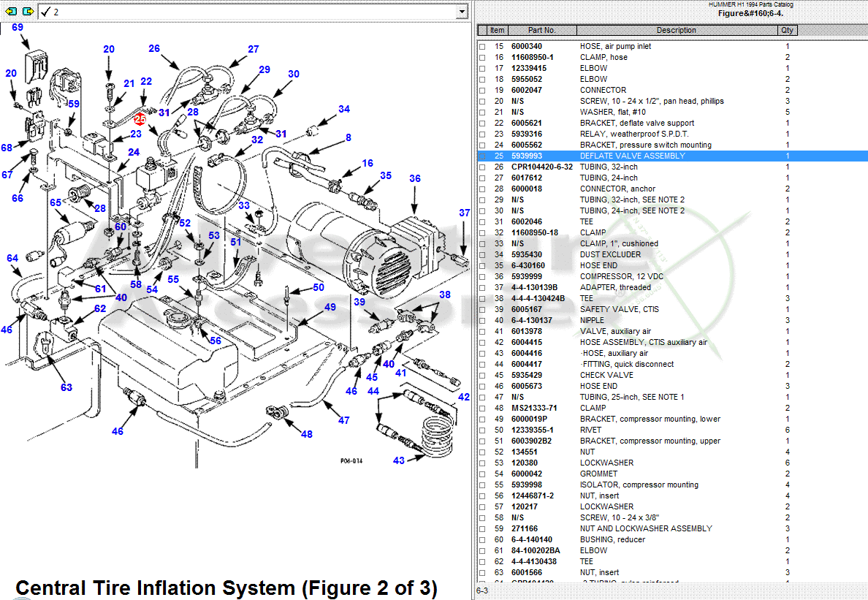Click callout 34 for the dust excluder

[x=344, y=109]
